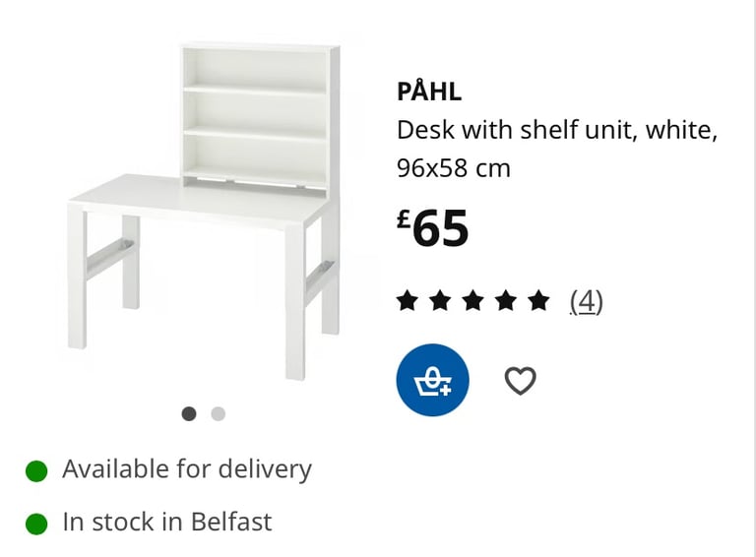The height and width of the screenshot is (557, 756).
Task: Click the third rating star
Action: pos(472,301)
